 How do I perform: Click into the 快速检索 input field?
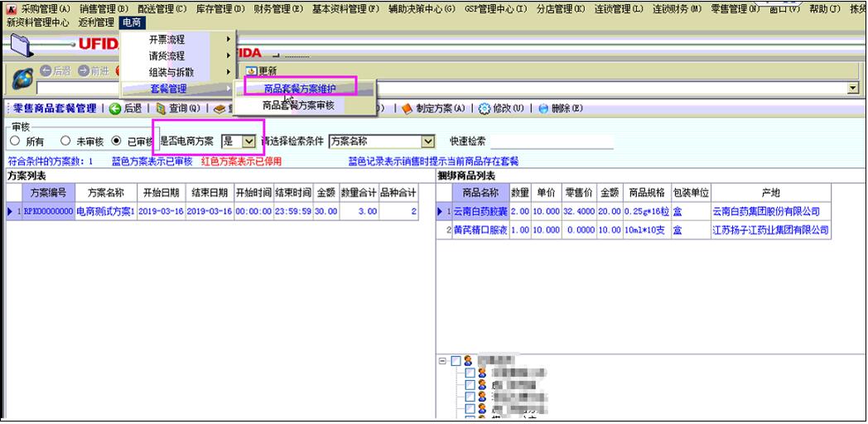click(x=552, y=141)
